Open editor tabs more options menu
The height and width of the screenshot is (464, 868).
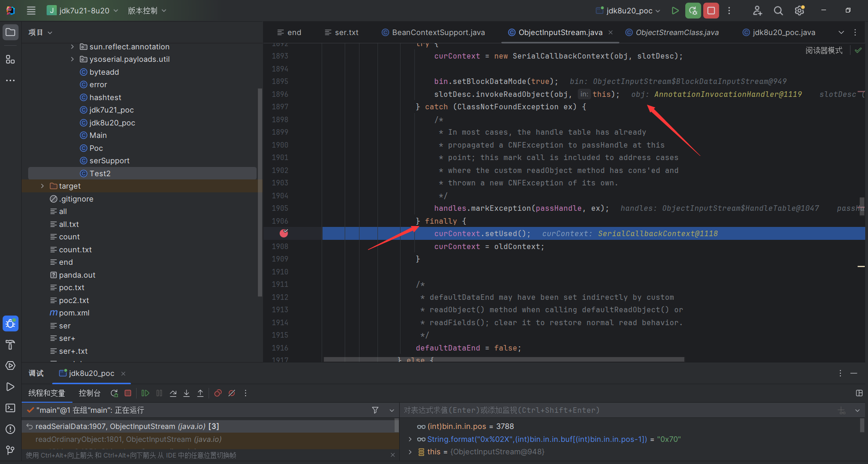pos(855,32)
